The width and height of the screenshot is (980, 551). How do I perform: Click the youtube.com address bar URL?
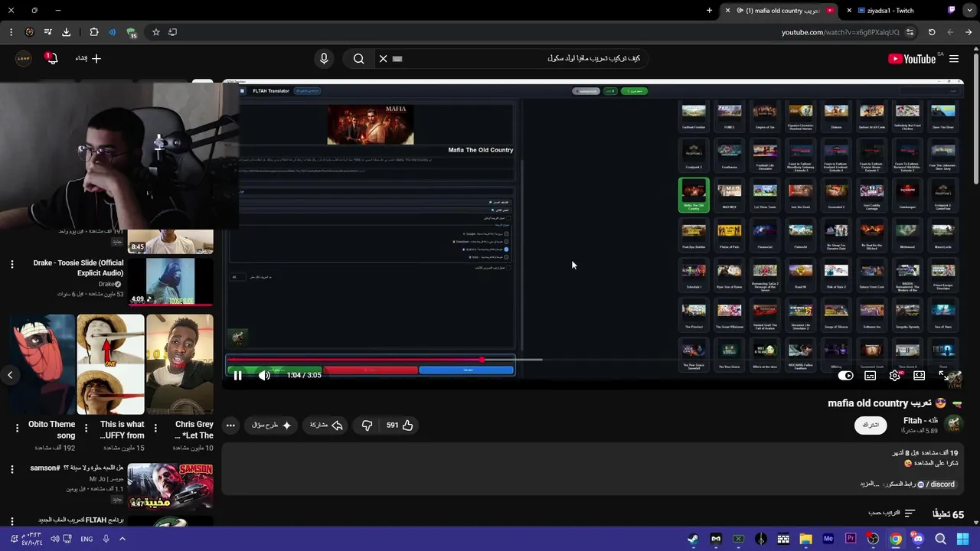point(840,32)
